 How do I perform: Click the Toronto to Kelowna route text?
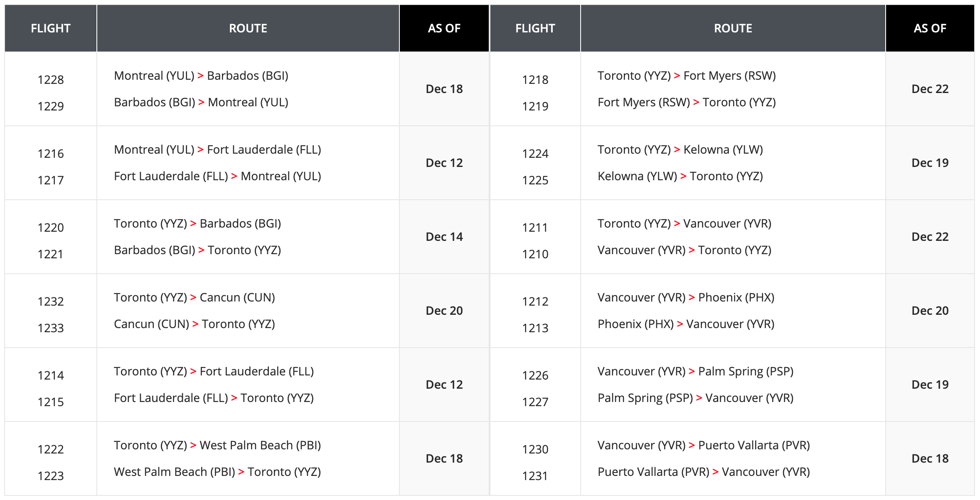680,150
